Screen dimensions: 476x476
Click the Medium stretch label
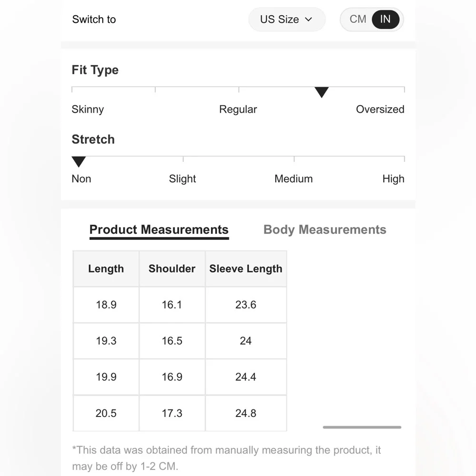[x=294, y=179]
